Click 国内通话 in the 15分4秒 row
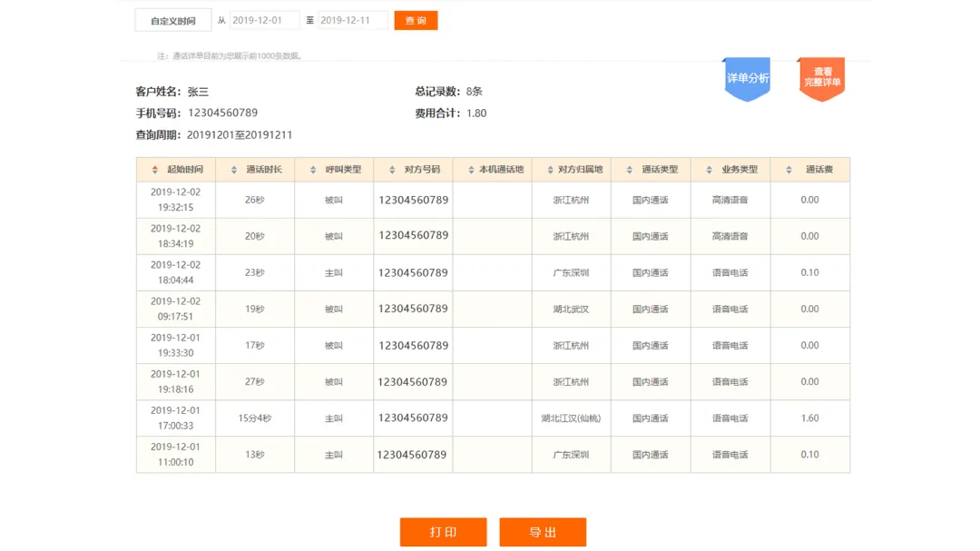 (x=650, y=418)
